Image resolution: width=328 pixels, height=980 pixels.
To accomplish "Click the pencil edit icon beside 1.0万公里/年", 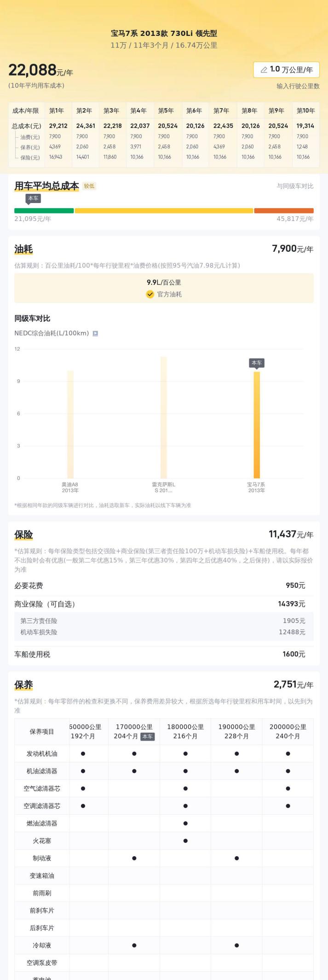I will 264,70.
